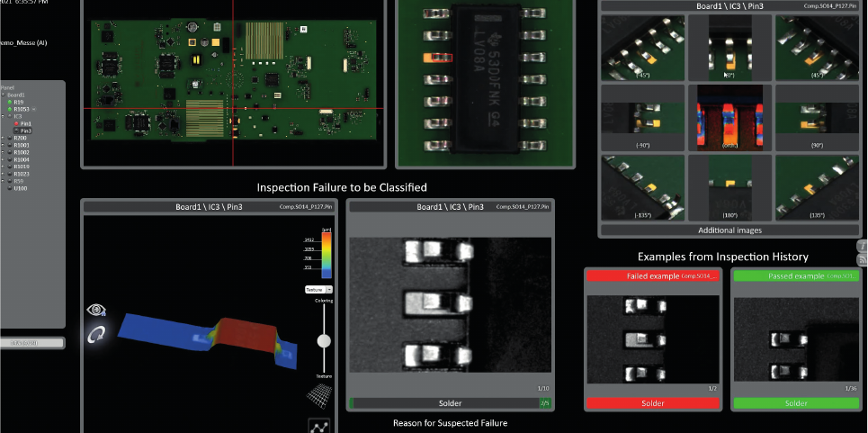Click the green Solder button under passed example
Screen dimensions: 868x433
797,403
